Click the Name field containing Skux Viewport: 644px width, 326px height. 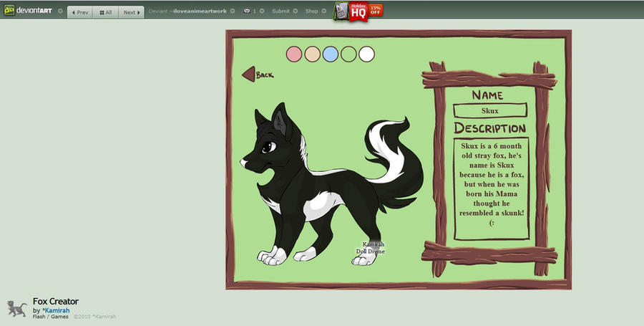(x=490, y=110)
